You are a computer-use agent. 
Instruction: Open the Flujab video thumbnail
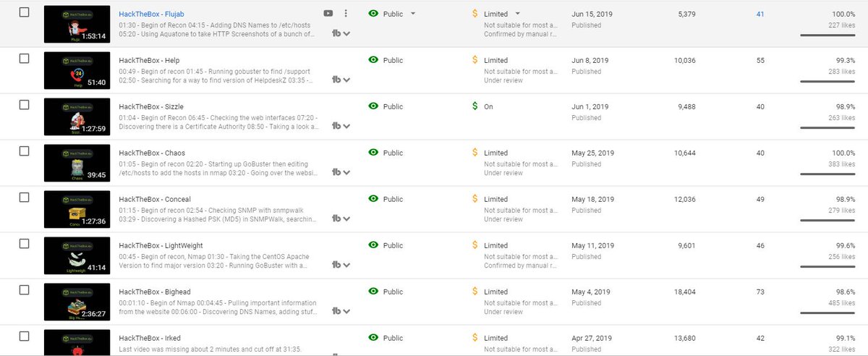(x=77, y=24)
